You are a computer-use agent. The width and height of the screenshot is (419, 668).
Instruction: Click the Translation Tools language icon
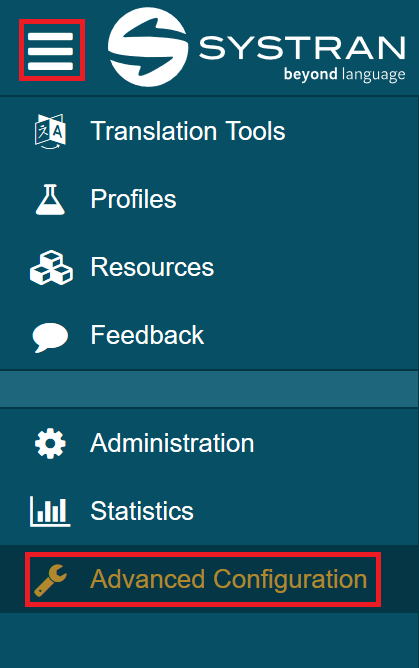pos(50,131)
